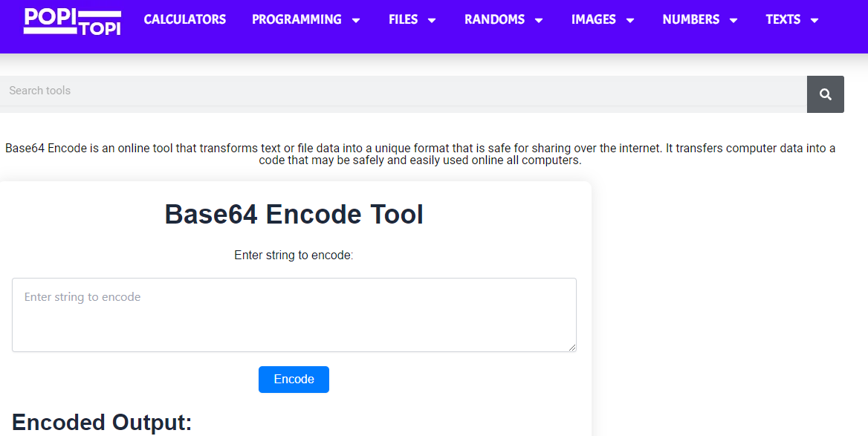Image resolution: width=868 pixels, height=436 pixels.
Task: Open the RANDOMS menu
Action: [x=495, y=20]
